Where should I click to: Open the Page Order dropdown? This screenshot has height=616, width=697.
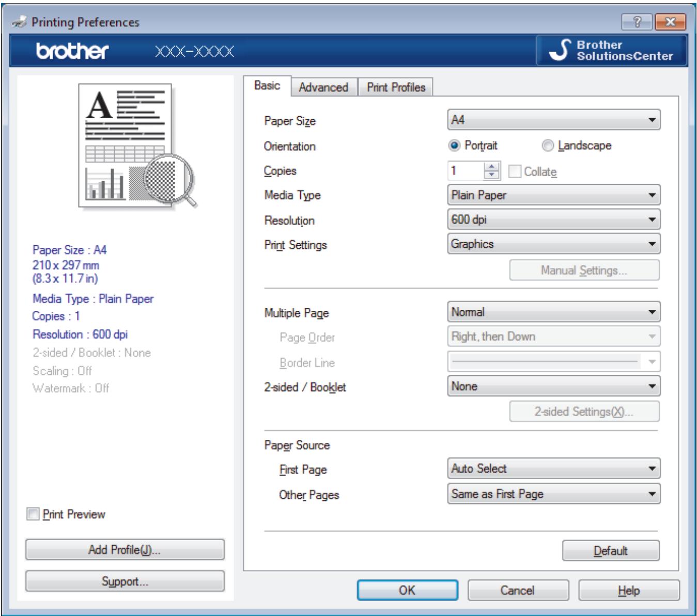pyautogui.click(x=554, y=336)
